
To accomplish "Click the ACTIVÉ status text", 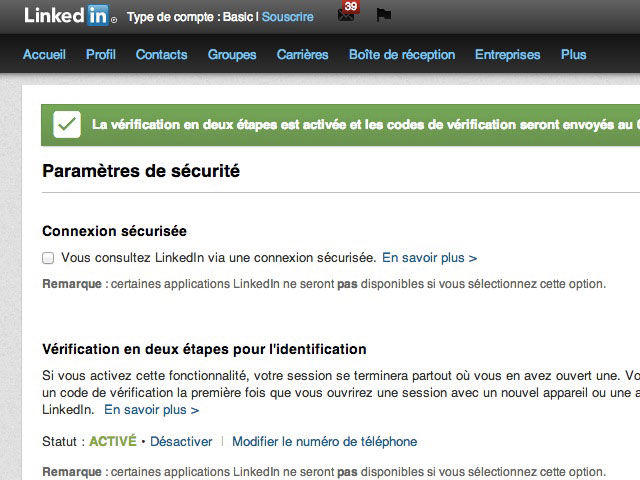I will 113,441.
